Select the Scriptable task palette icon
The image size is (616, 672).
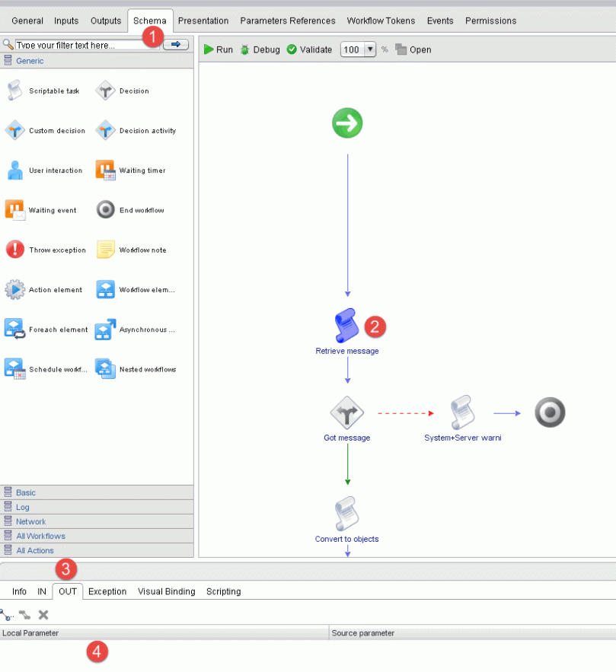pos(14,91)
